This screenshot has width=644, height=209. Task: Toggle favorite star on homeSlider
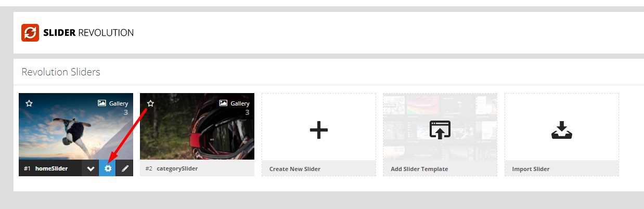[29, 103]
